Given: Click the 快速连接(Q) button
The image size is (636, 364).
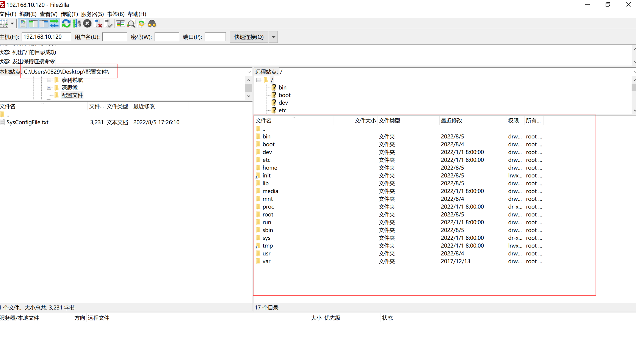Looking at the screenshot, I should 249,37.
